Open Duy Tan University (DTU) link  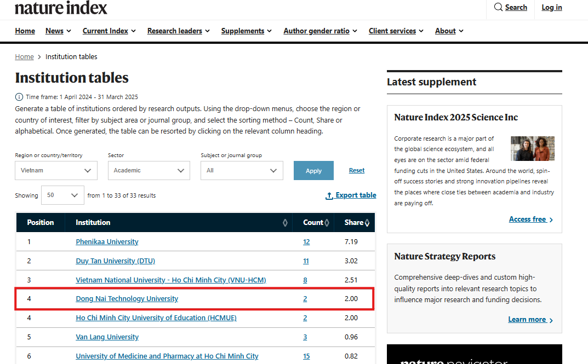click(116, 261)
